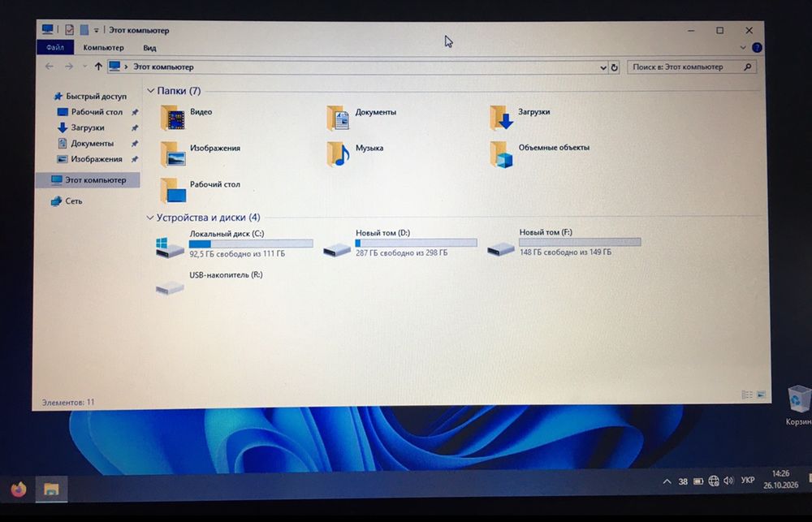The height and width of the screenshot is (522, 812).
Task: Expand the ribbon with chevron
Action: 743,47
